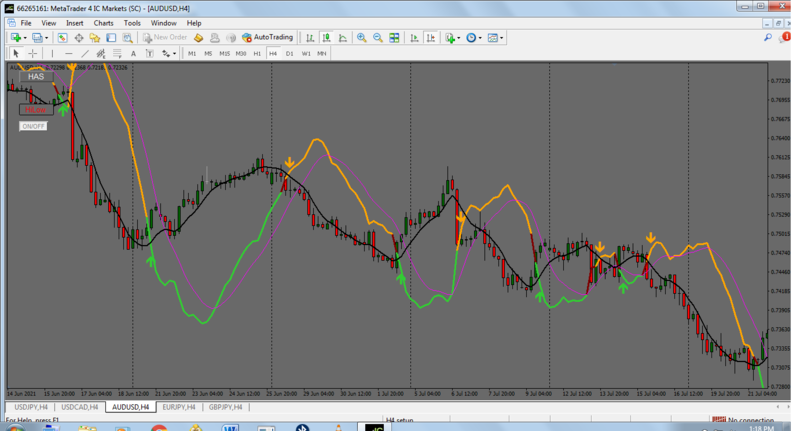Toggle the HAS indicator button
The image size is (800, 431).
[x=36, y=77]
